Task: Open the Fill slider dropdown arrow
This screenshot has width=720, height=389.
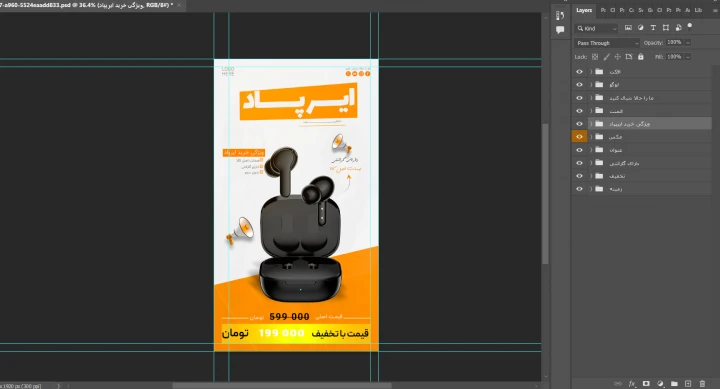Action: click(x=688, y=57)
